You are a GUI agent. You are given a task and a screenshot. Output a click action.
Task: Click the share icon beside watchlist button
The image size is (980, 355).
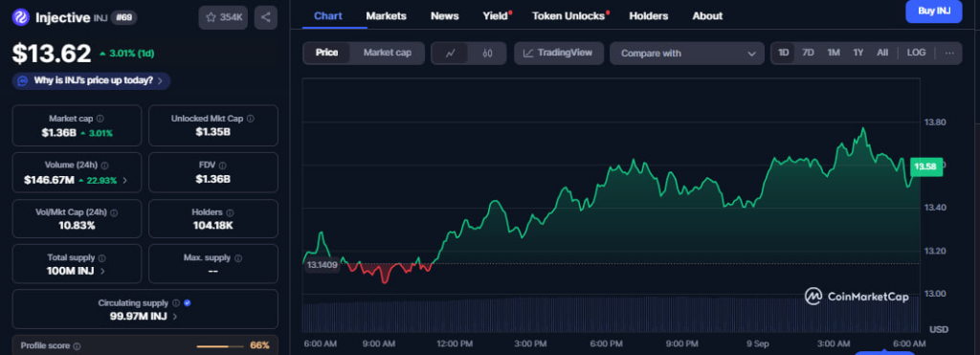(x=266, y=17)
